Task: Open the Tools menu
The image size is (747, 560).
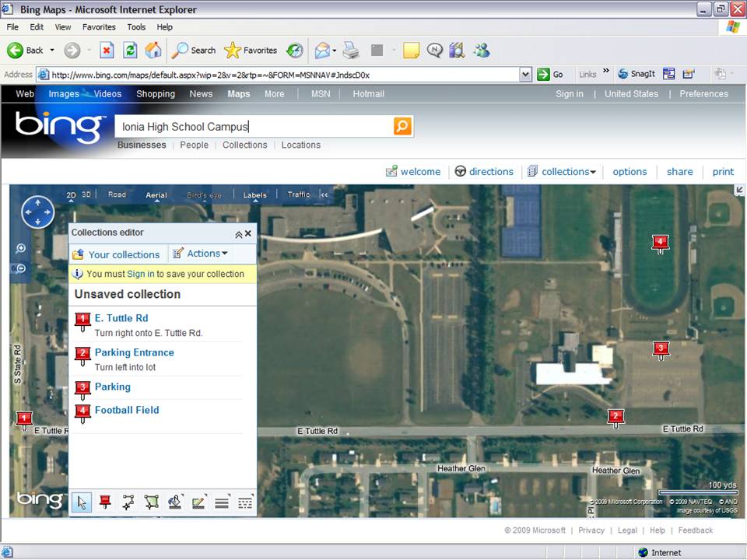Action: 136,27
